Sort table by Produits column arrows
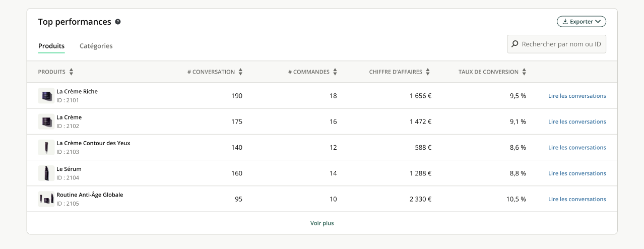Image resolution: width=644 pixels, height=249 pixels. (71, 72)
